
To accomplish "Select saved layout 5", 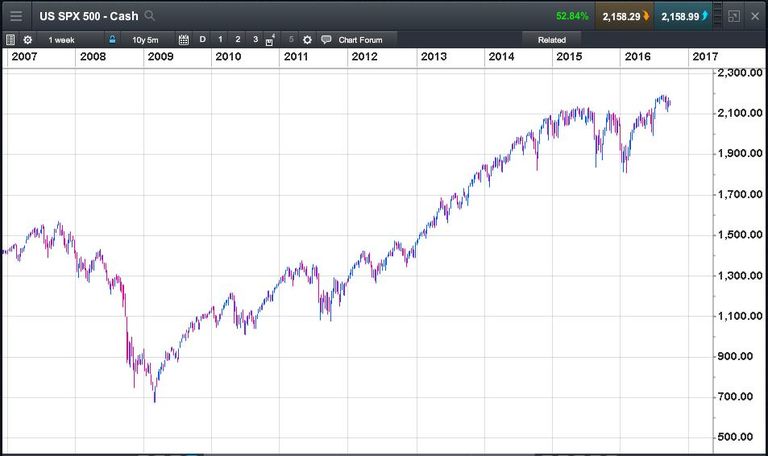I will click(291, 39).
